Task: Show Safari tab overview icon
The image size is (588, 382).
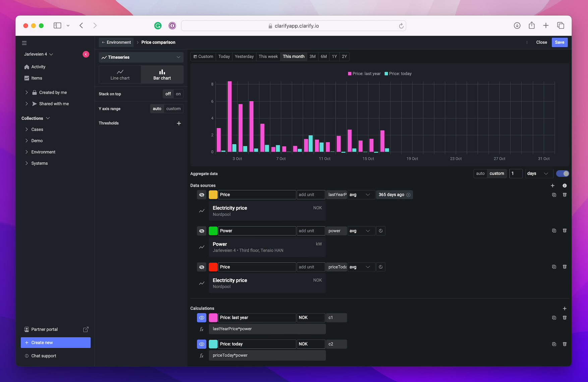Action: pyautogui.click(x=561, y=25)
